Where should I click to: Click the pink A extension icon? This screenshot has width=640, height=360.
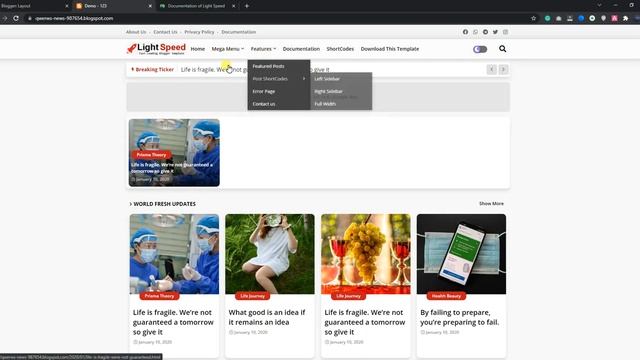(x=614, y=18)
